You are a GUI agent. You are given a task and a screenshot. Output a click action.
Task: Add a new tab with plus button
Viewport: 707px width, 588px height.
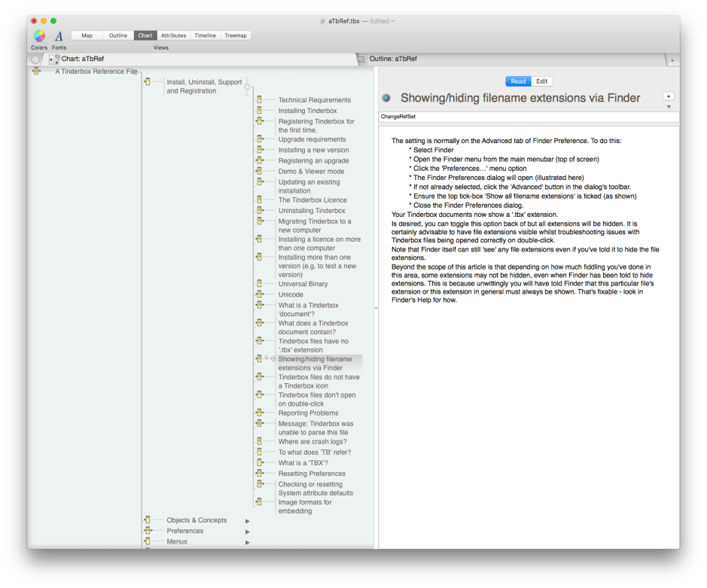[672, 59]
